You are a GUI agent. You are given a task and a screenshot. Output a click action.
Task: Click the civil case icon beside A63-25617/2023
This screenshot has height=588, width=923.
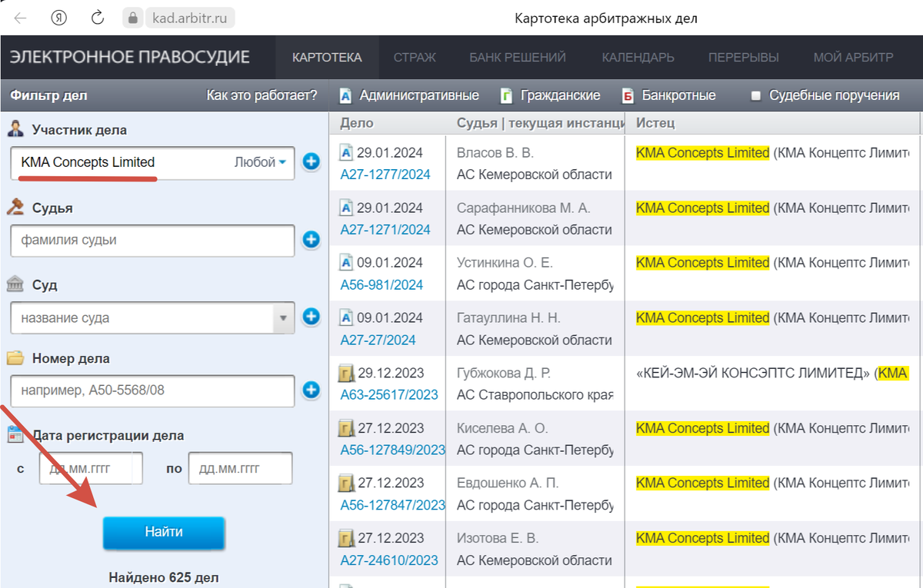click(x=346, y=373)
